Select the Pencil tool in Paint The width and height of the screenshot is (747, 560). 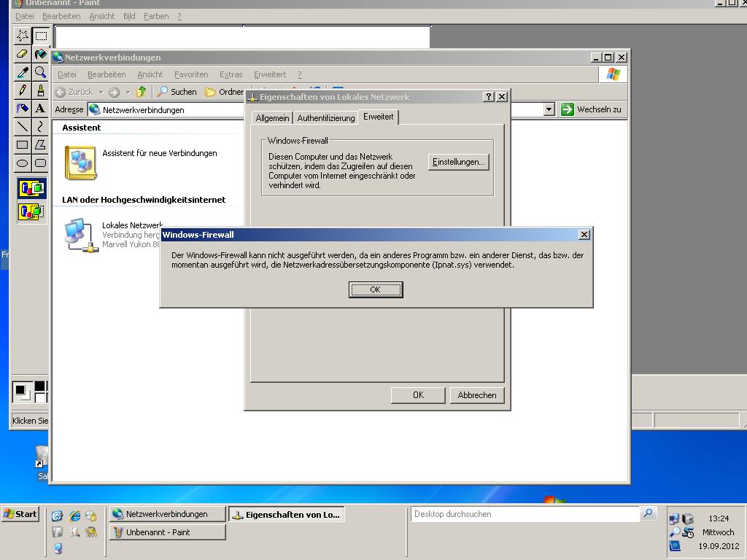tap(23, 90)
